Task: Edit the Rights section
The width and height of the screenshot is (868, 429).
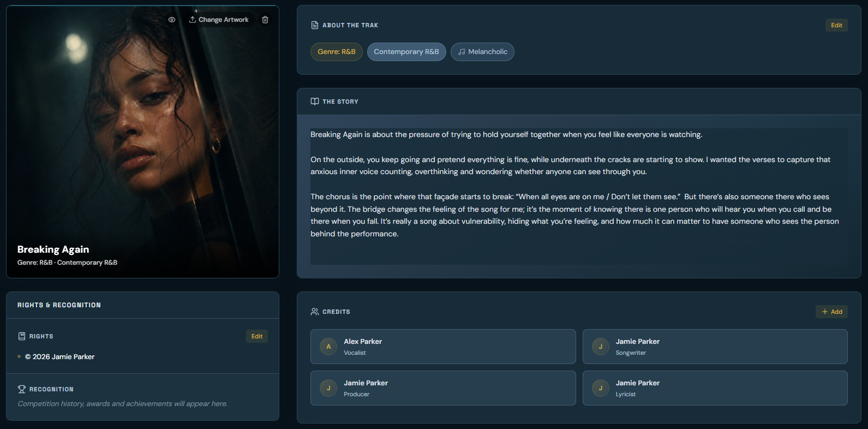Action: (257, 336)
